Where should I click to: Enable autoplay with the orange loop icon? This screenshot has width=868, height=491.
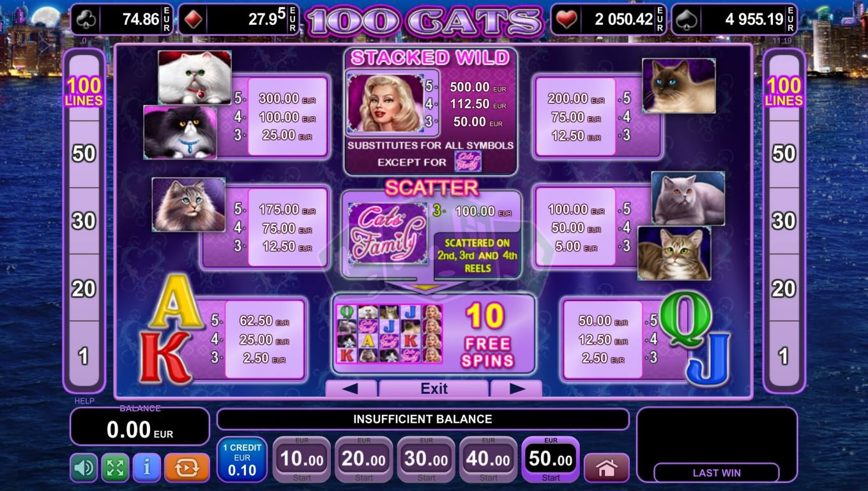tap(187, 468)
